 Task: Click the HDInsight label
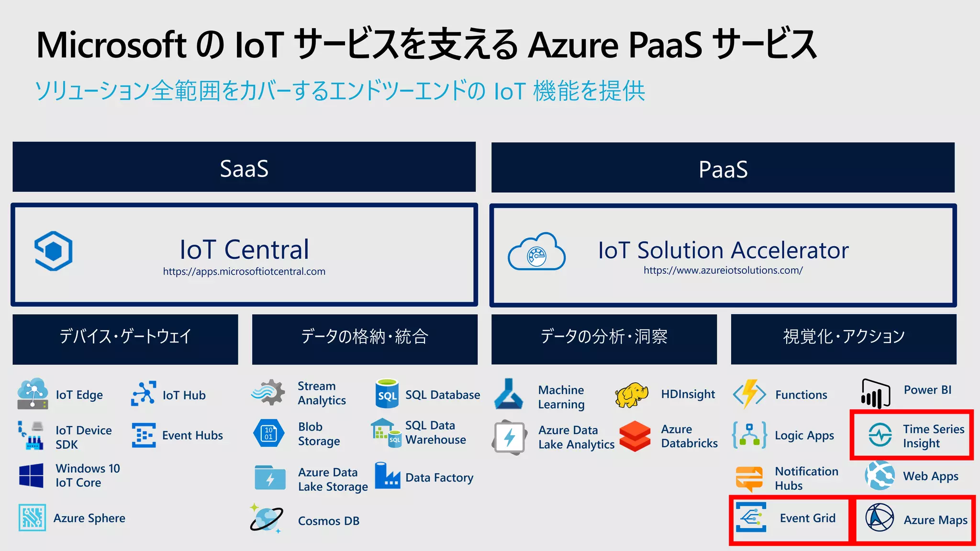pyautogui.click(x=688, y=394)
